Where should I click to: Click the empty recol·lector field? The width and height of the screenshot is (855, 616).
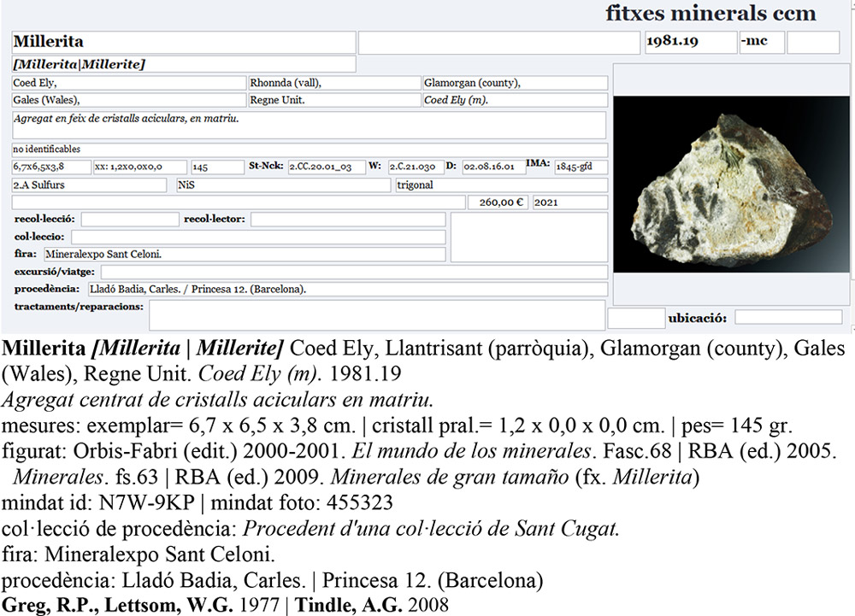point(348,220)
